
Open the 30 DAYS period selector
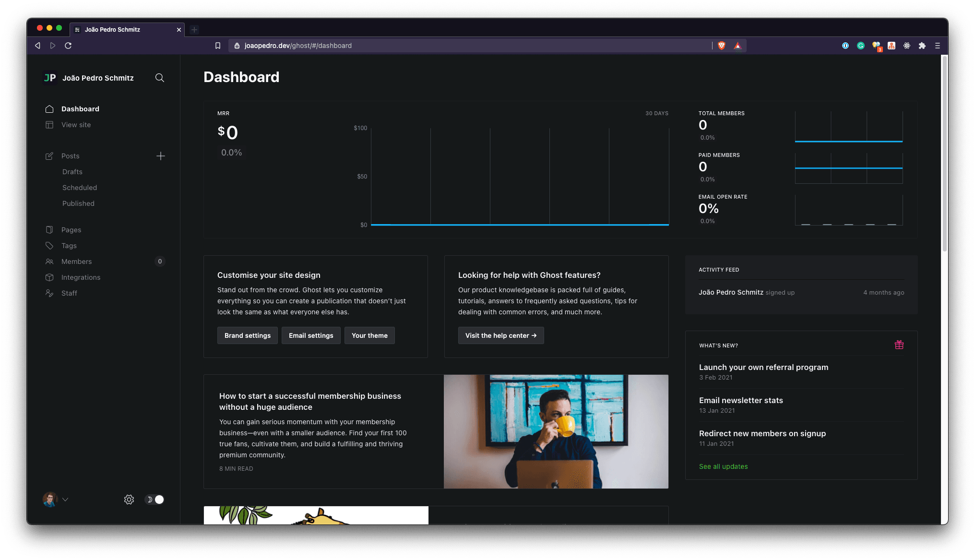(x=656, y=113)
